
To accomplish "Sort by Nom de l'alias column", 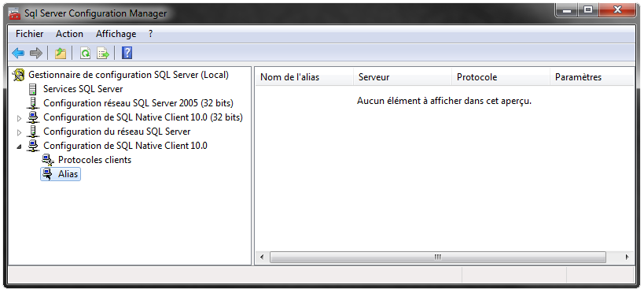I will [x=304, y=77].
